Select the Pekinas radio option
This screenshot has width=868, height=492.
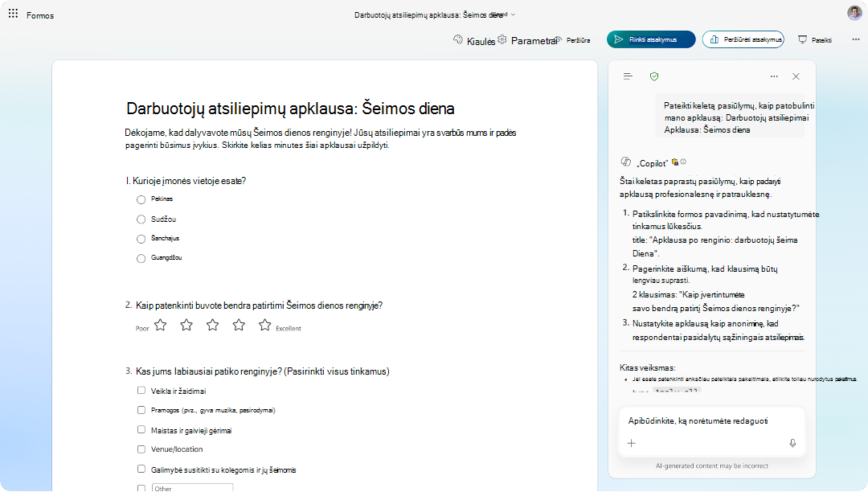(x=141, y=199)
